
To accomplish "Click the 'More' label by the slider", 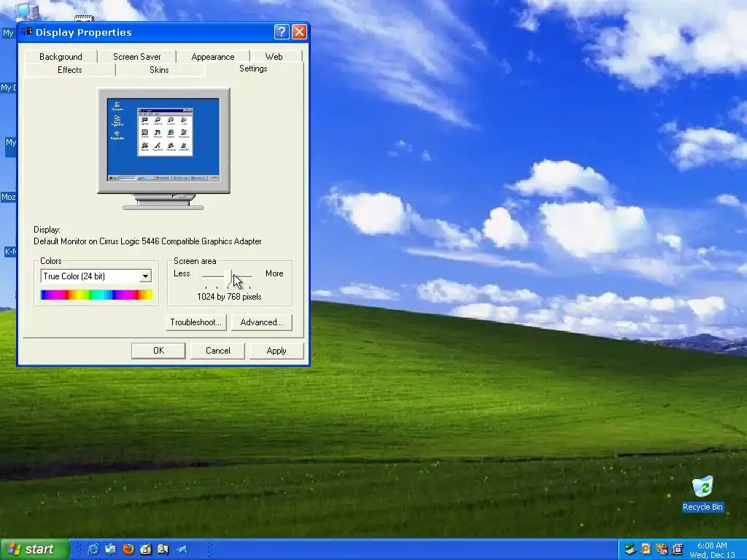I will [274, 273].
